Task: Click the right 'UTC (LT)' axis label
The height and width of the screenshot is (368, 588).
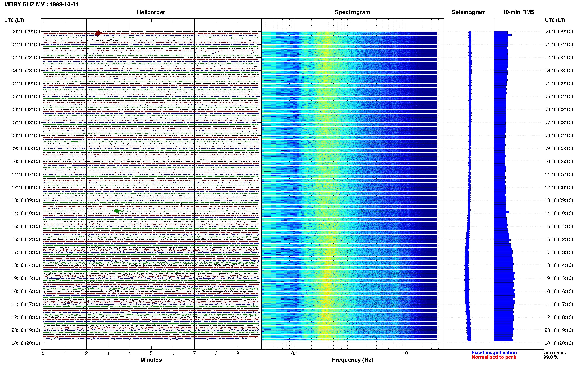Action: [x=555, y=20]
